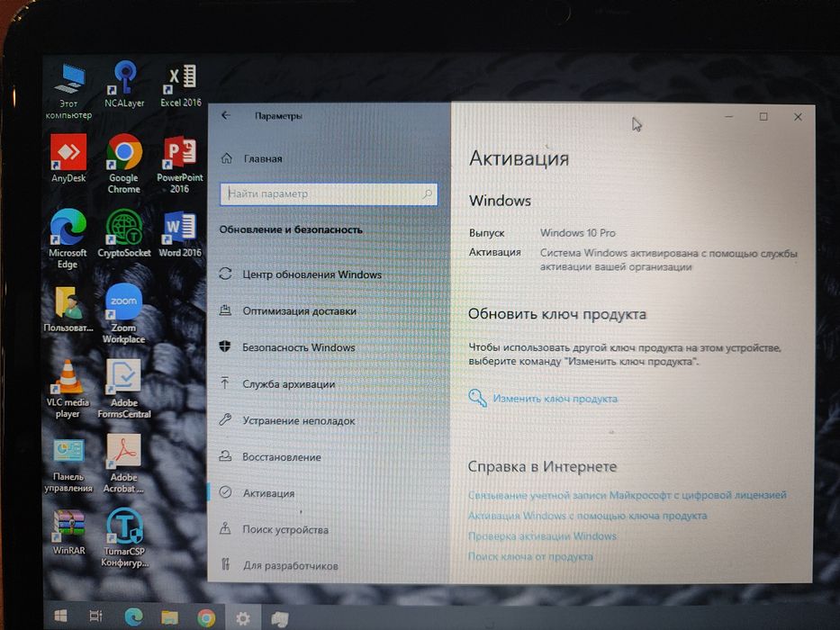This screenshot has width=840, height=630.
Task: Select the AnyDesk desktop icon
Action: [x=68, y=158]
